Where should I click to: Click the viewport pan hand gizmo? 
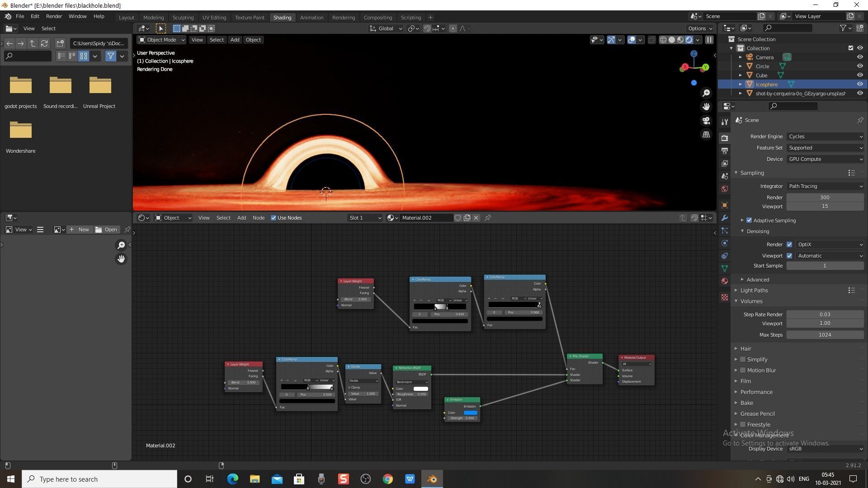tap(706, 107)
